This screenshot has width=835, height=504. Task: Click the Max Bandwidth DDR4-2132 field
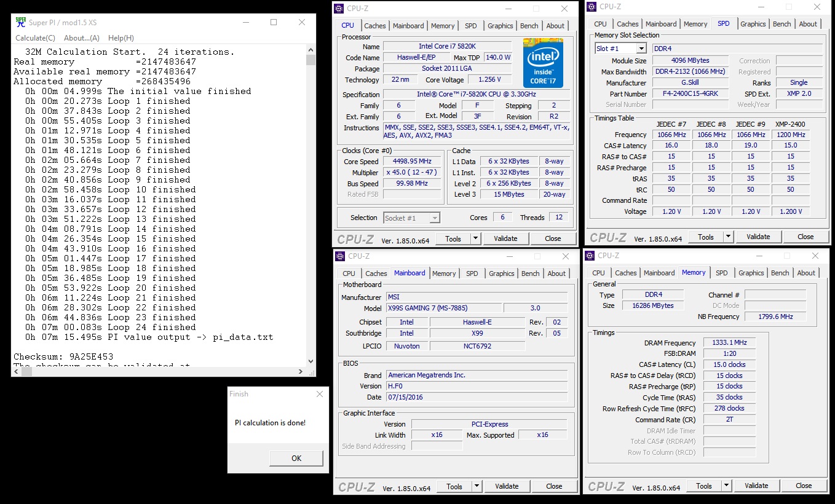691,72
